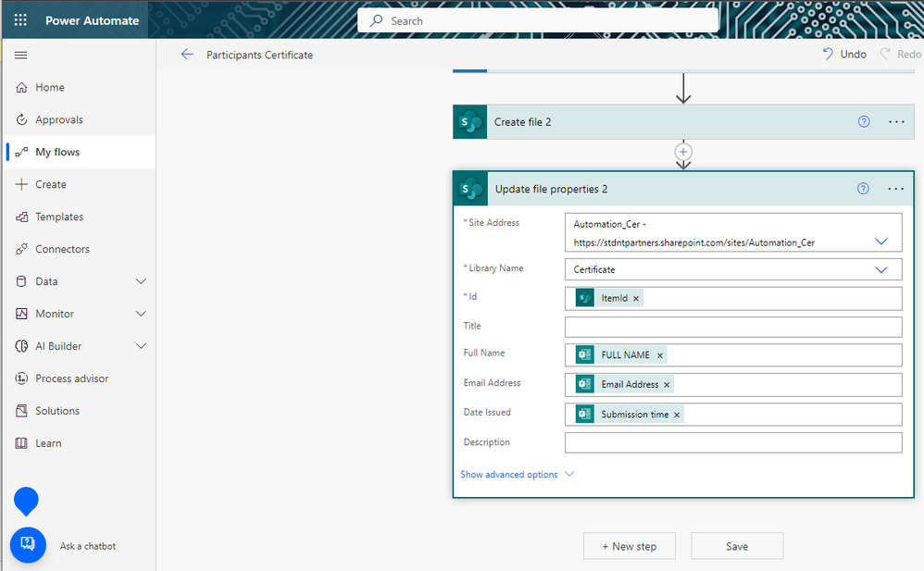Expand the AI Builder menu section
Viewport: 924px width, 571px height.
[x=141, y=346]
